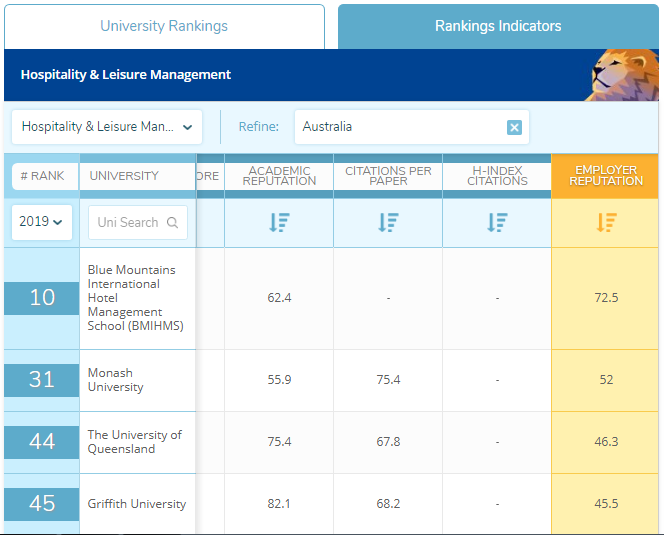
Task: Open Blue Mountains International Hotel Management School
Action: (136, 298)
